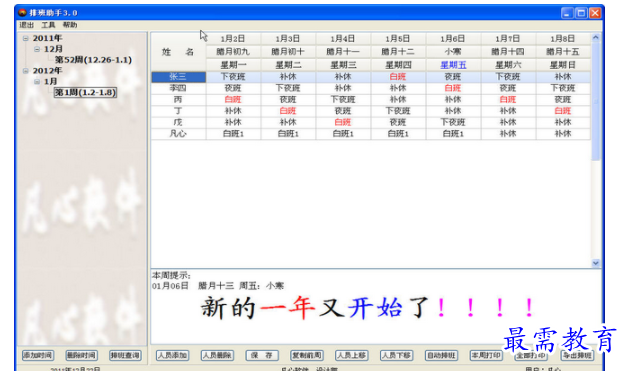Screen dimensions: 625x371
Task: Click the 排班助手 app icon in title bar
Action: [22, 13]
